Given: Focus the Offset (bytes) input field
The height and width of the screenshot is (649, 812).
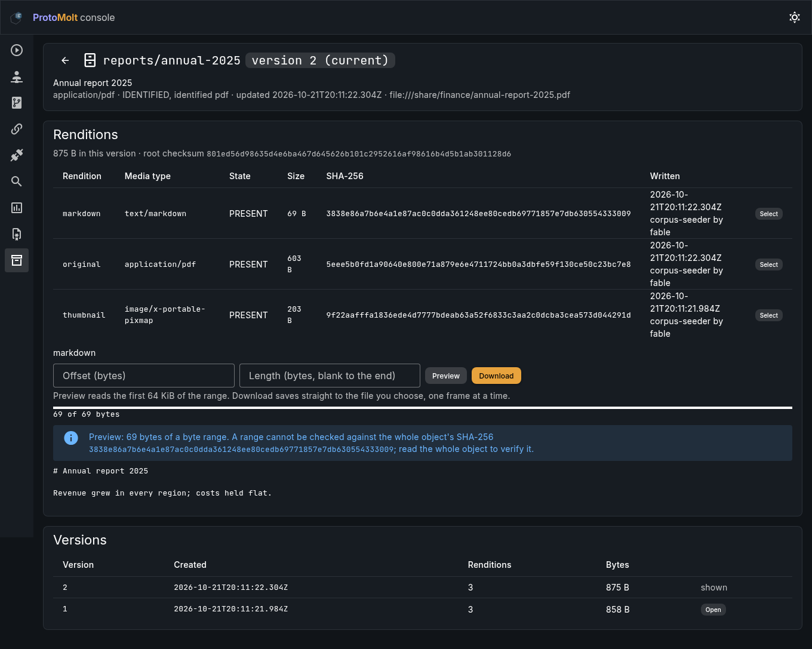Looking at the screenshot, I should tap(144, 376).
